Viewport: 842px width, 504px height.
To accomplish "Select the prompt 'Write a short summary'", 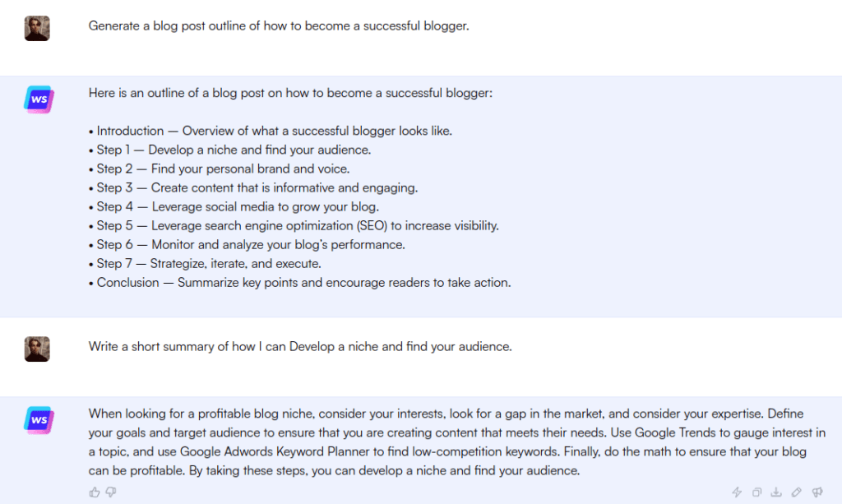I will pos(300,347).
